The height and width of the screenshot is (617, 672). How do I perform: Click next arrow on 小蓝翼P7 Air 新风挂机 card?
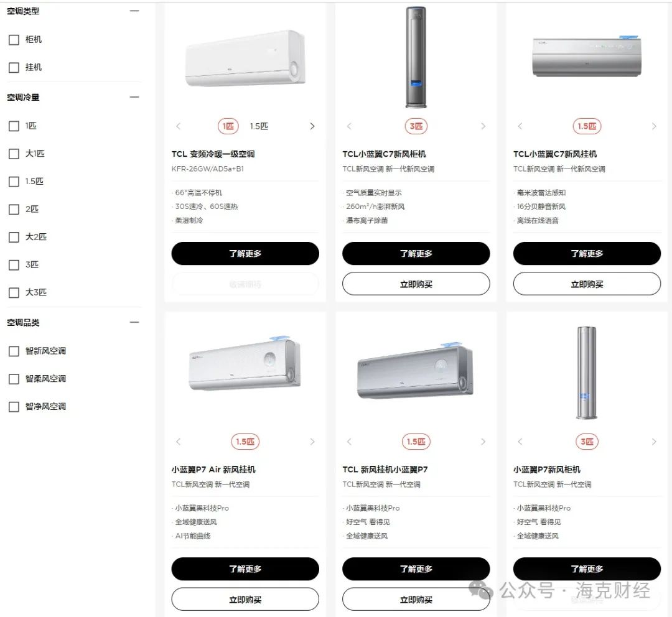click(312, 442)
